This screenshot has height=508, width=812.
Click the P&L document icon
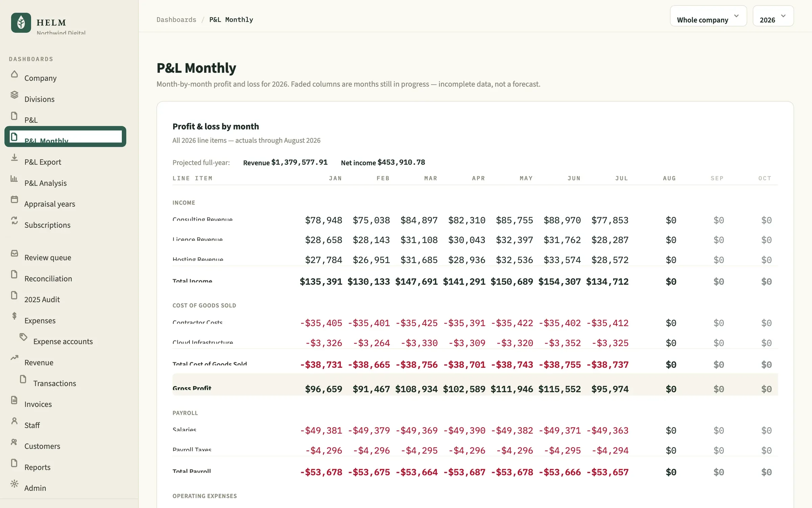click(14, 116)
